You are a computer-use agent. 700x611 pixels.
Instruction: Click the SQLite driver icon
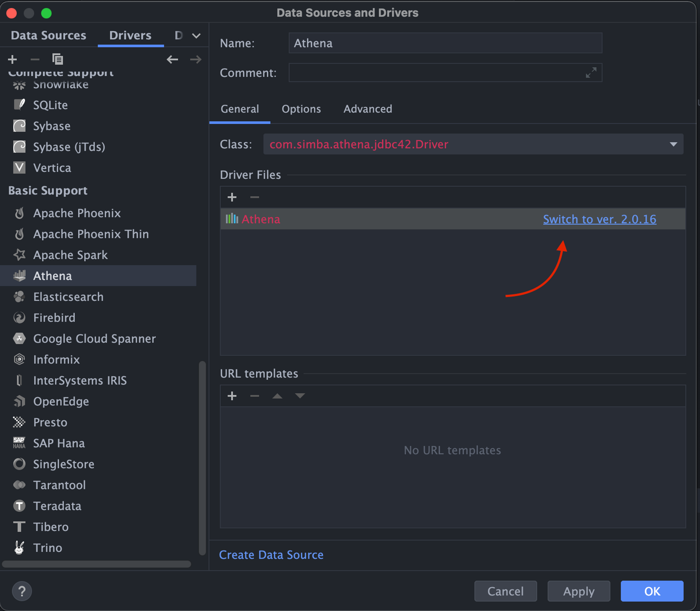coord(20,105)
